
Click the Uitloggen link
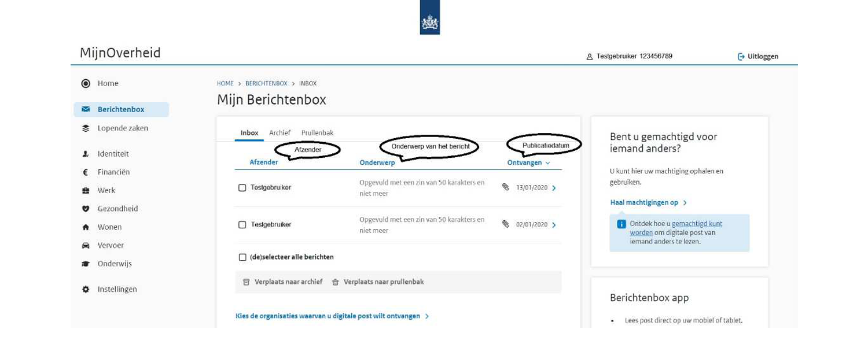(763, 57)
